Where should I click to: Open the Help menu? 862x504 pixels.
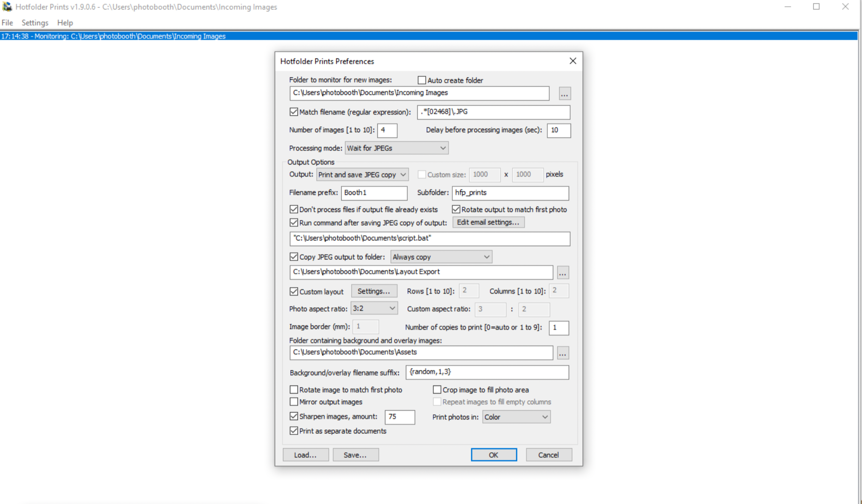(x=65, y=23)
